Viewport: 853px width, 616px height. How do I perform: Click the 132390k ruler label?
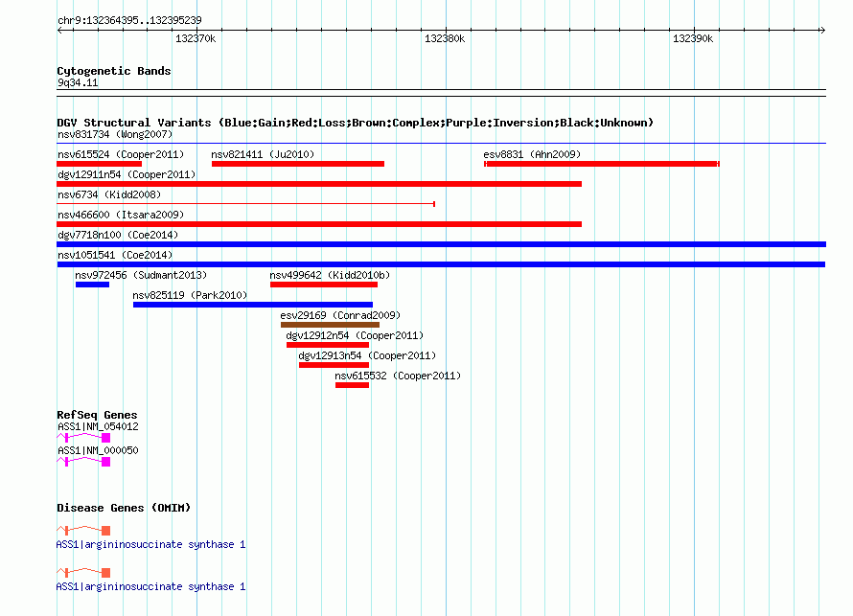(693, 38)
